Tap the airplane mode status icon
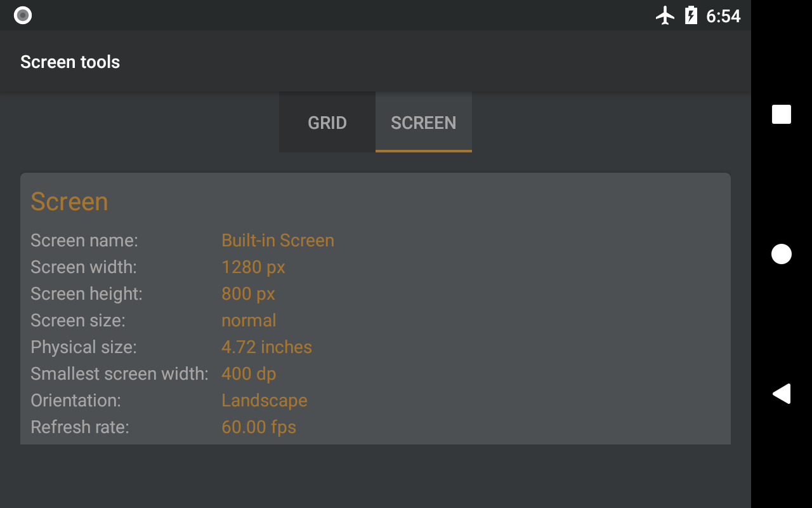This screenshot has width=812, height=508. [x=665, y=15]
